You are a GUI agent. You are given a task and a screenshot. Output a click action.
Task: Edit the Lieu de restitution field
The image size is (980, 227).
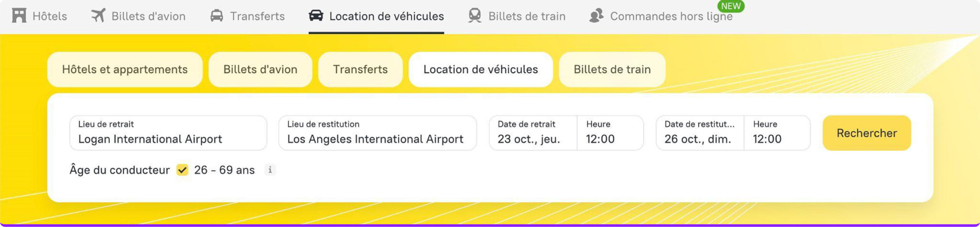(377, 133)
